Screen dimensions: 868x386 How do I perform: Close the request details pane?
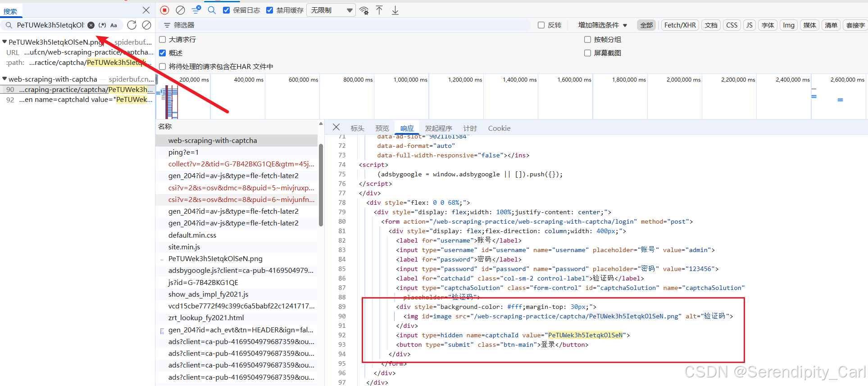pyautogui.click(x=336, y=128)
